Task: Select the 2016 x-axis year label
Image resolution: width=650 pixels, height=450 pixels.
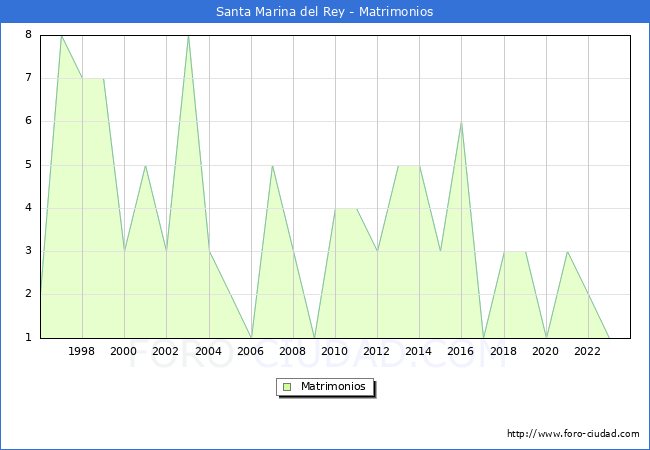Action: tap(460, 351)
